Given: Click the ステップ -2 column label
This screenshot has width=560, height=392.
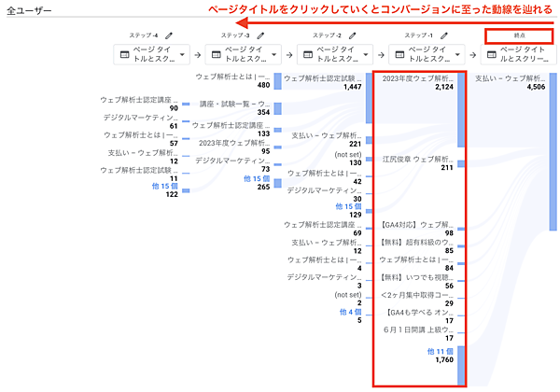Looking at the screenshot, I should (x=328, y=35).
